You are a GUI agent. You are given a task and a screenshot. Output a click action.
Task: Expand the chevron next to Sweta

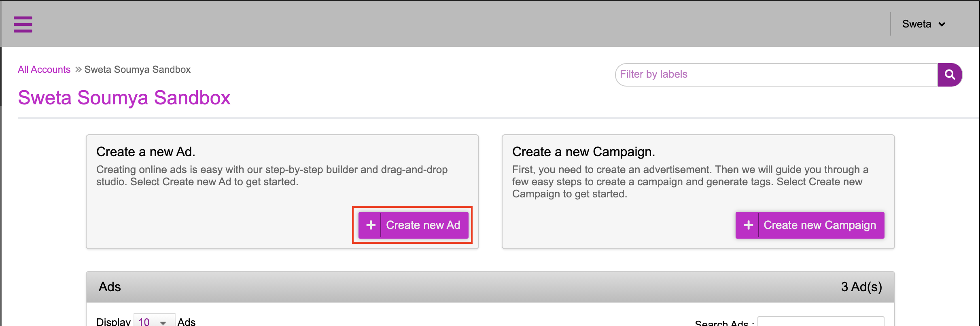pyautogui.click(x=942, y=24)
